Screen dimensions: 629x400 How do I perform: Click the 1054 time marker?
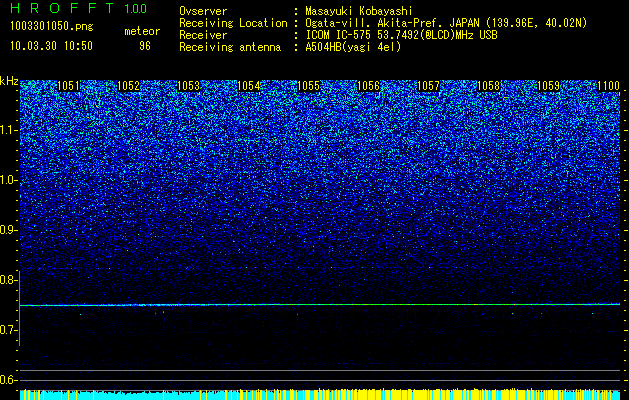[249, 86]
